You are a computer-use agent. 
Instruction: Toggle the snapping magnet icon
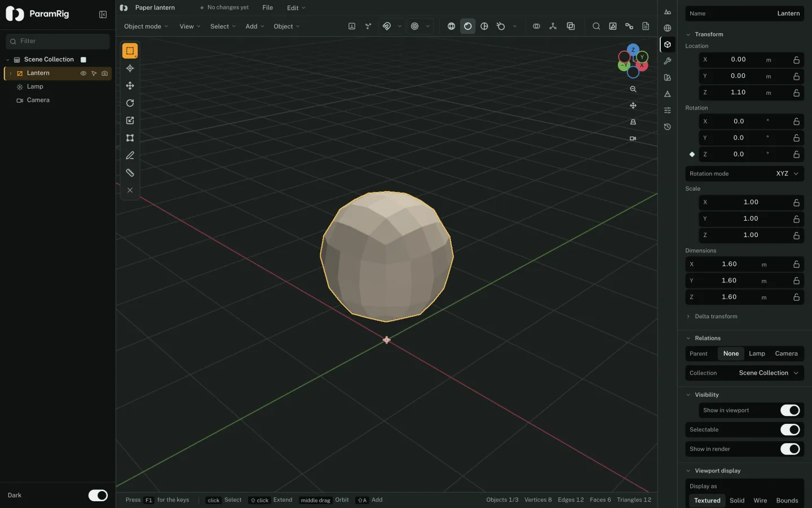pos(387,27)
